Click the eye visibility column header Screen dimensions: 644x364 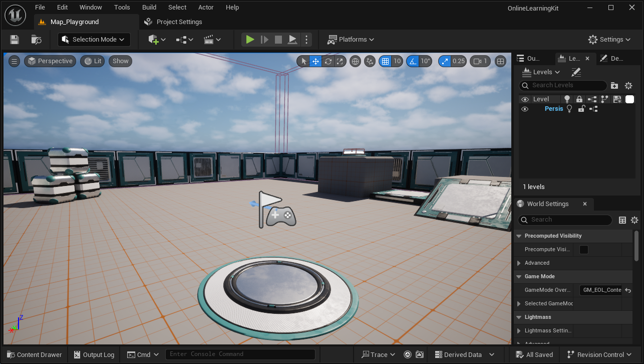[x=525, y=99]
